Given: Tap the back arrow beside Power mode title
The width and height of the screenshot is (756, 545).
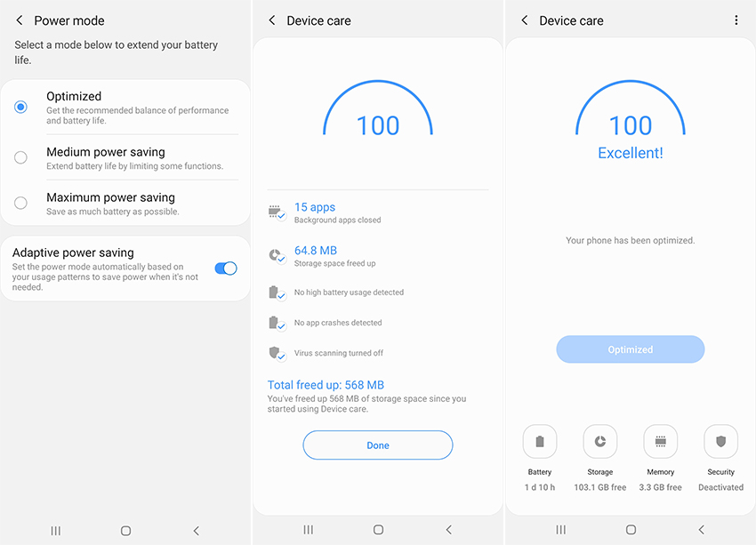Looking at the screenshot, I should click(20, 20).
